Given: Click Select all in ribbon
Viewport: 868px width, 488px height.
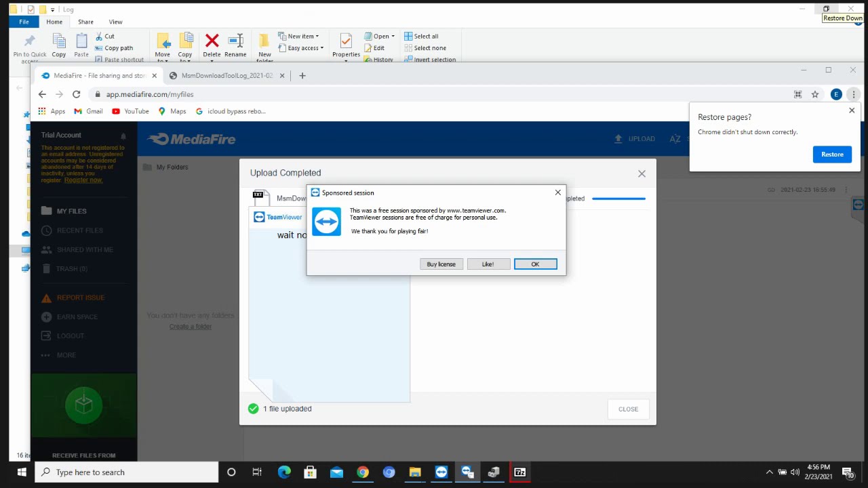Looking at the screenshot, I should pos(421,36).
